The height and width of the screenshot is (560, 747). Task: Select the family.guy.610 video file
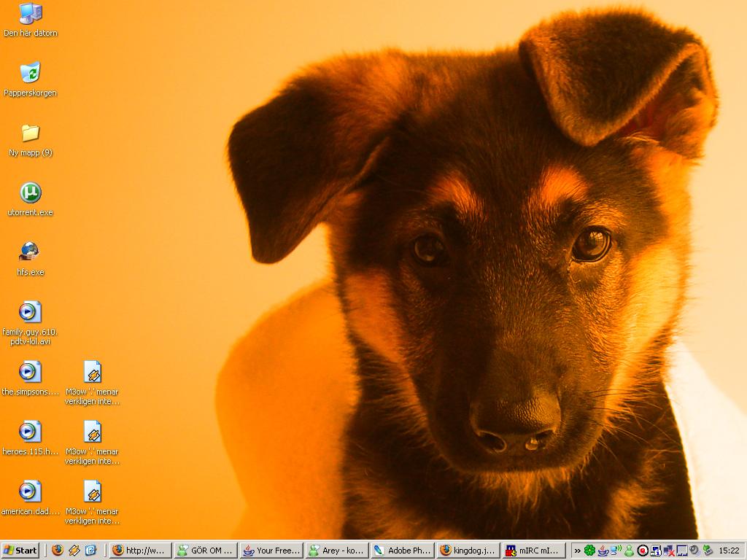(x=30, y=313)
